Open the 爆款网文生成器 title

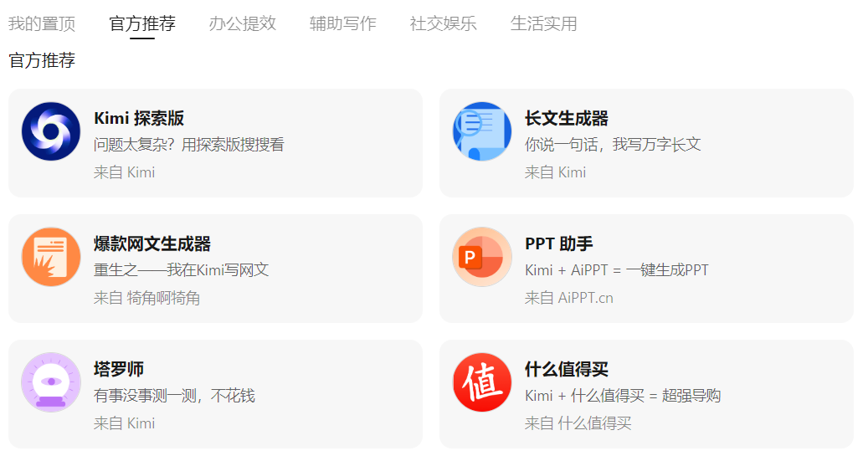pyautogui.click(x=152, y=244)
